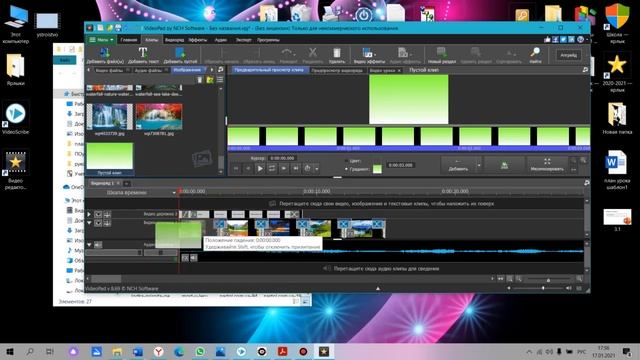Switch to the Clips ribbon tab

(x=151, y=40)
